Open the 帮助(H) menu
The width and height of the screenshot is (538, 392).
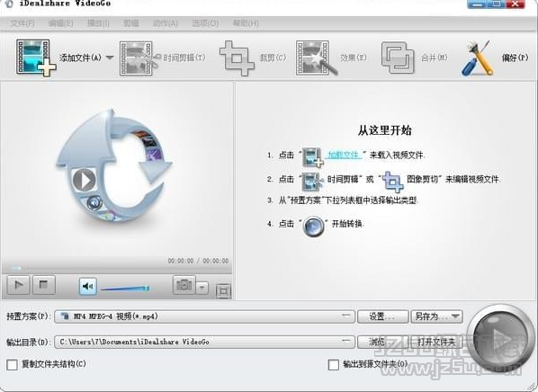pyautogui.click(x=246, y=23)
